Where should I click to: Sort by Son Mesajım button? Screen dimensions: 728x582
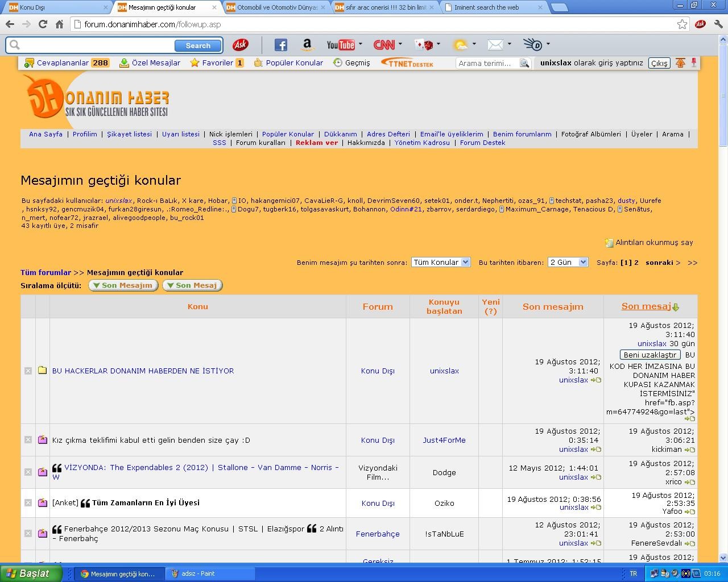click(124, 285)
